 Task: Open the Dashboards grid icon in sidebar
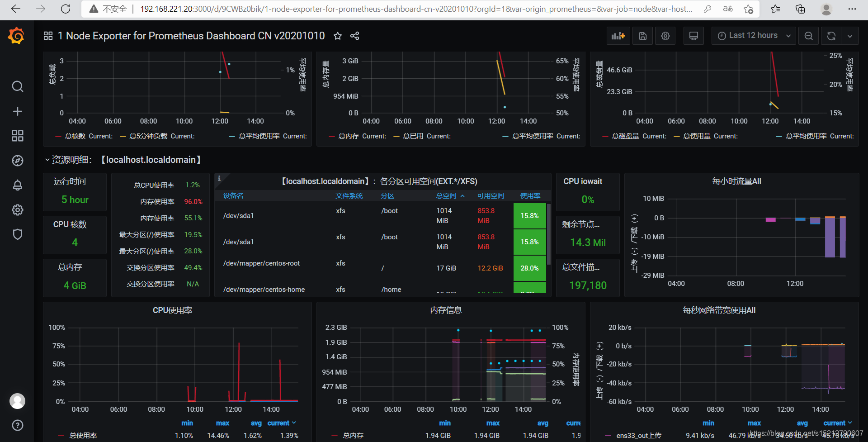coord(18,136)
